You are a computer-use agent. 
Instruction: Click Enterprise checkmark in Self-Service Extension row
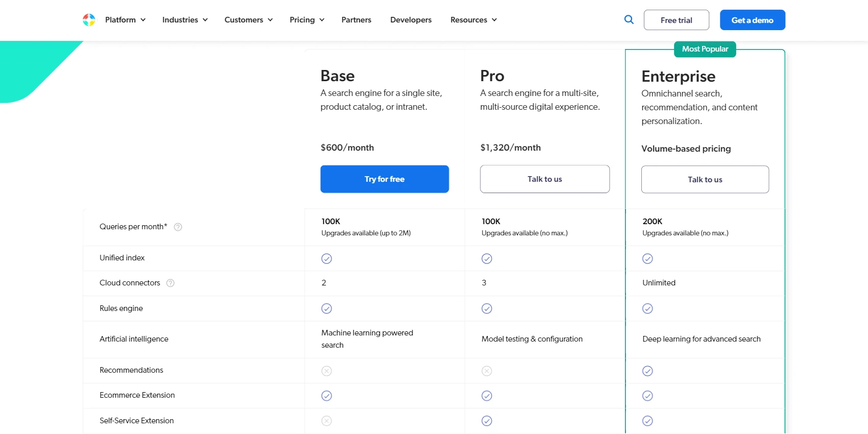647,421
